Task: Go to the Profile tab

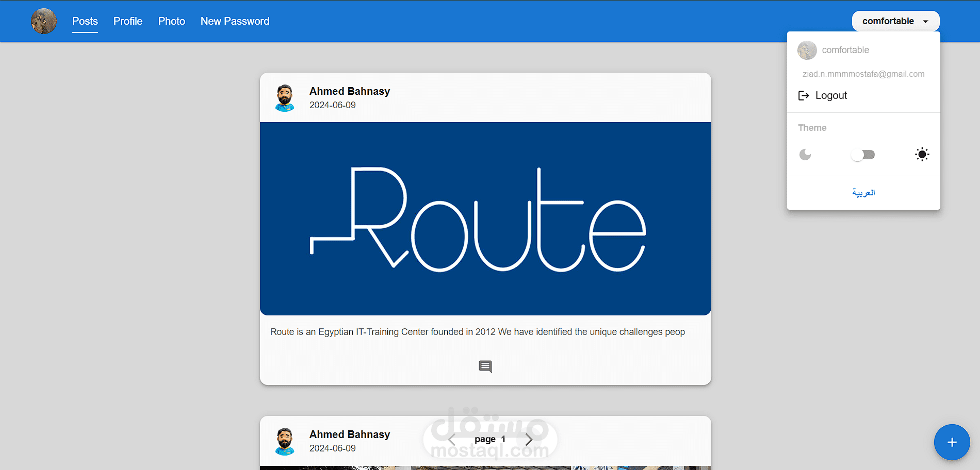Action: 128,21
